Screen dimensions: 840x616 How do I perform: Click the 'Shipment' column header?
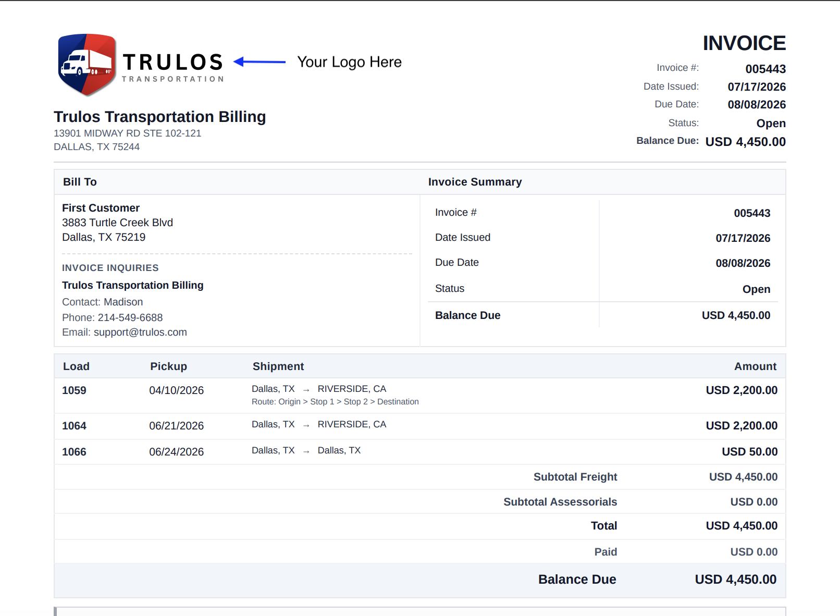pos(278,366)
